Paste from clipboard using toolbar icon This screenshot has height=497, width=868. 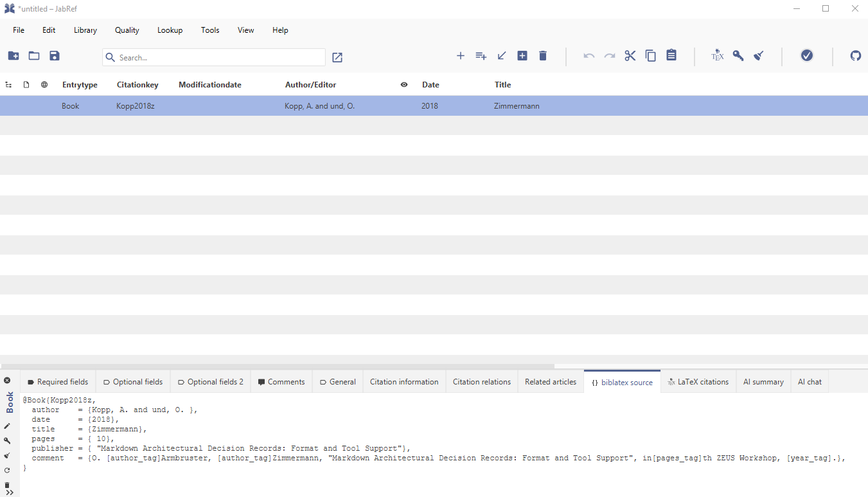pos(671,56)
